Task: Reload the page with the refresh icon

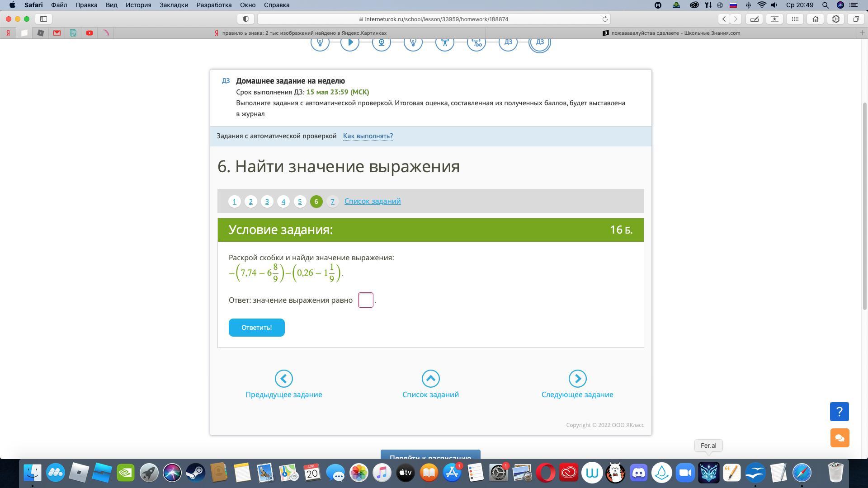Action: pyautogui.click(x=605, y=19)
